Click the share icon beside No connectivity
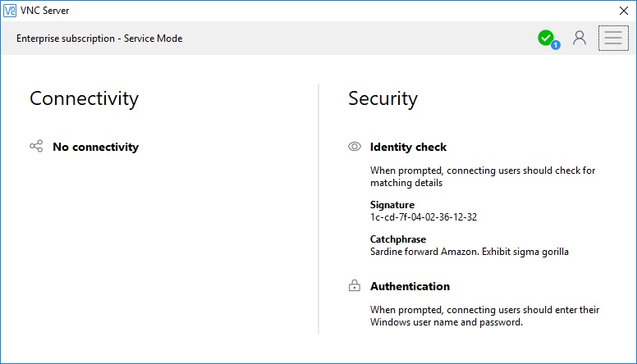Viewport: 637px width, 364px height. pos(36,146)
